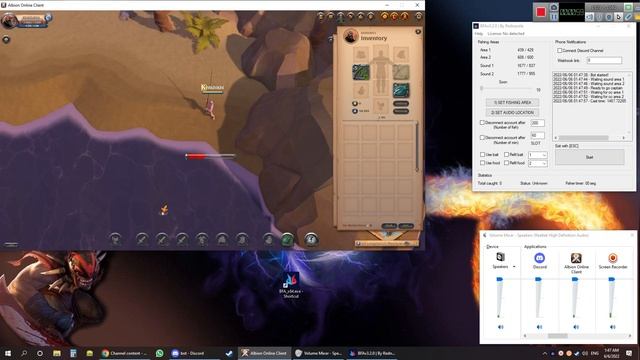
Task: Mute Screen Recorder in Volume Mixer
Action: (612, 327)
